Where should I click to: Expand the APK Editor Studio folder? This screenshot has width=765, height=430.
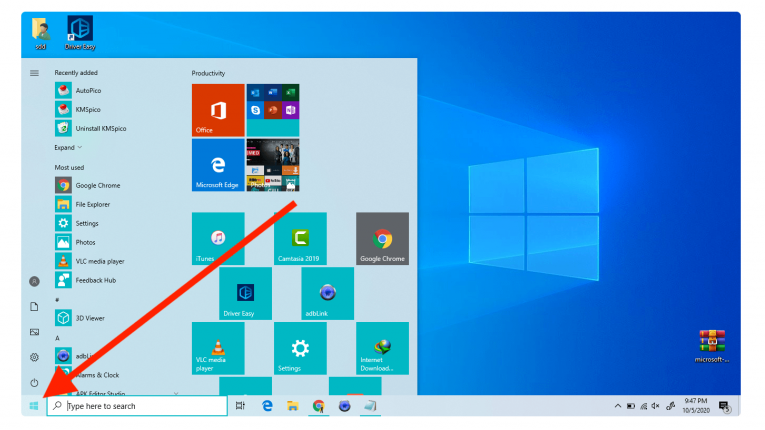pyautogui.click(x=176, y=394)
